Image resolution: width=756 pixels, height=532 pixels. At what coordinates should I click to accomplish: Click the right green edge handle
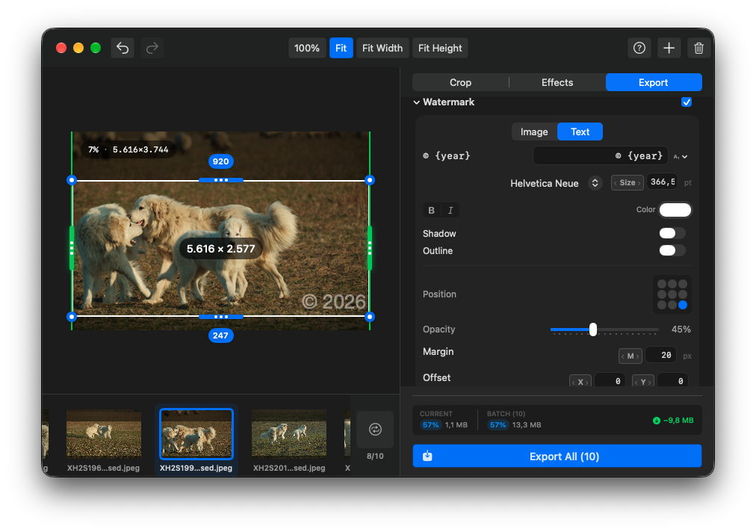[x=370, y=248]
